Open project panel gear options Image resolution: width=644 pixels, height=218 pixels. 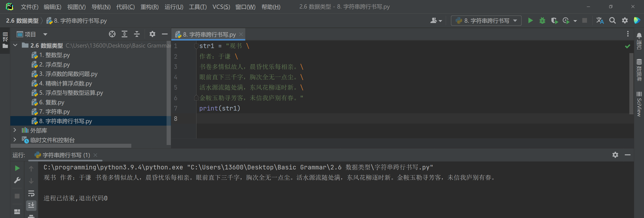point(152,34)
